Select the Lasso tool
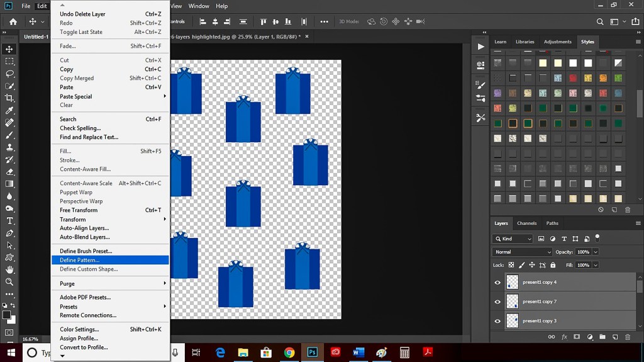The height and width of the screenshot is (362, 644). [x=9, y=74]
